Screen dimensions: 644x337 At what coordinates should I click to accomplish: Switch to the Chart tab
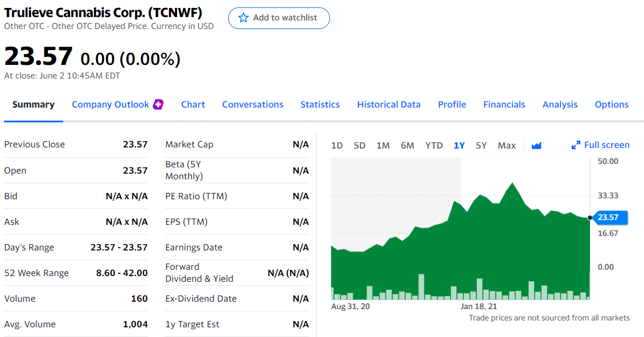193,104
